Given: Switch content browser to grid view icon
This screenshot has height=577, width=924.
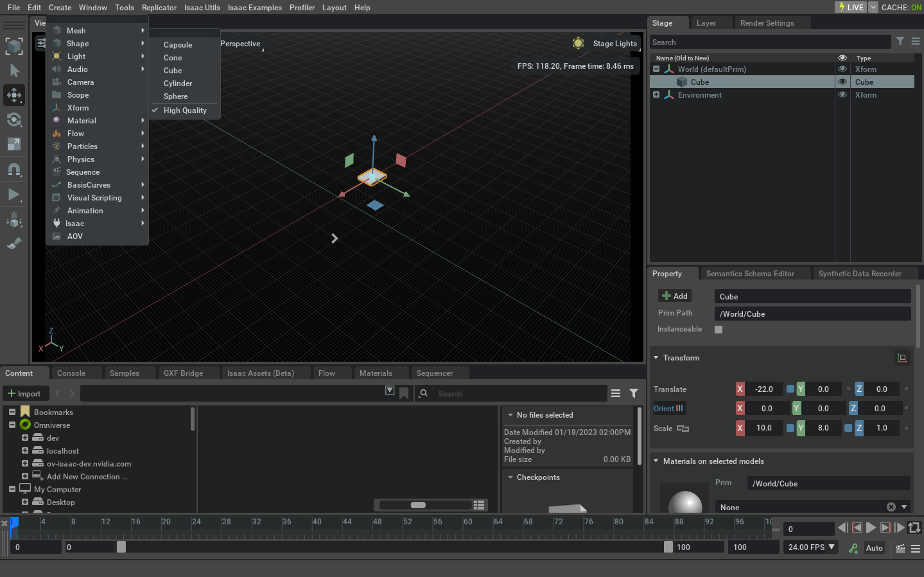Looking at the screenshot, I should tap(479, 505).
